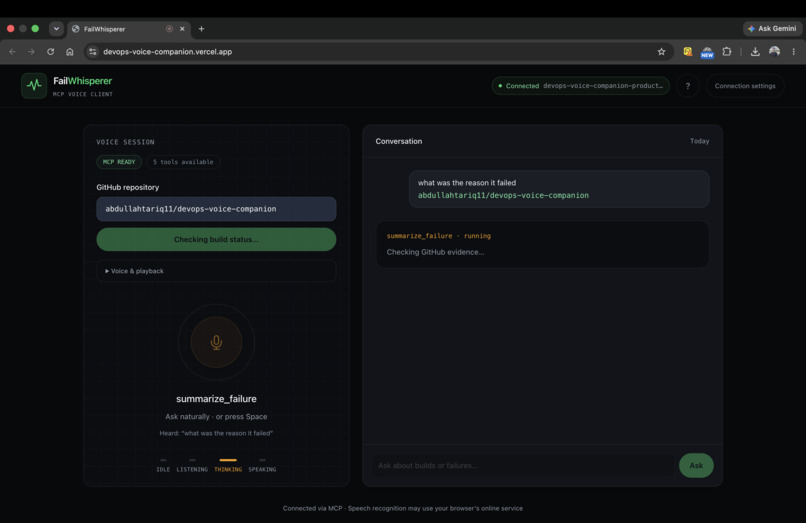The image size is (806, 523).
Task: Close the FailWhisperer tab
Action: coord(182,29)
